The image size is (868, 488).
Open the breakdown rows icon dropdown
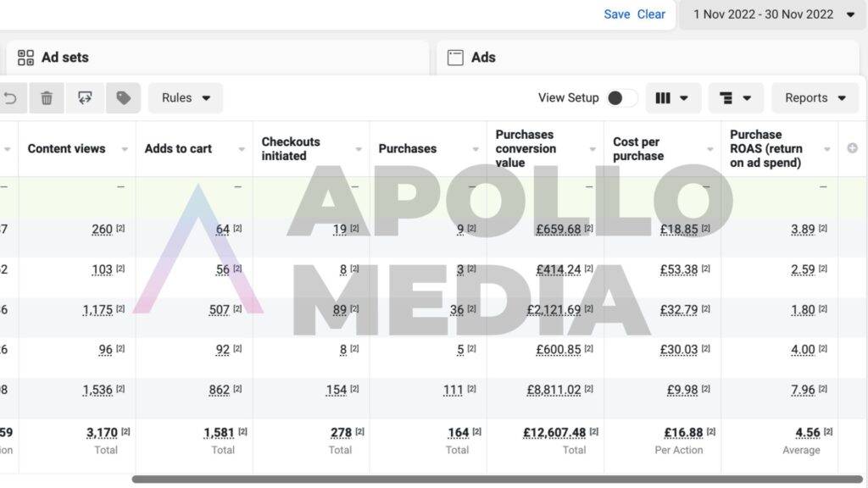[735, 98]
